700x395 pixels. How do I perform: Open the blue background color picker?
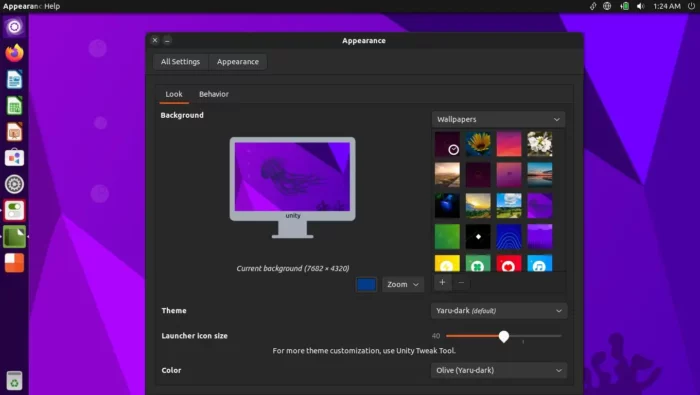pos(366,284)
